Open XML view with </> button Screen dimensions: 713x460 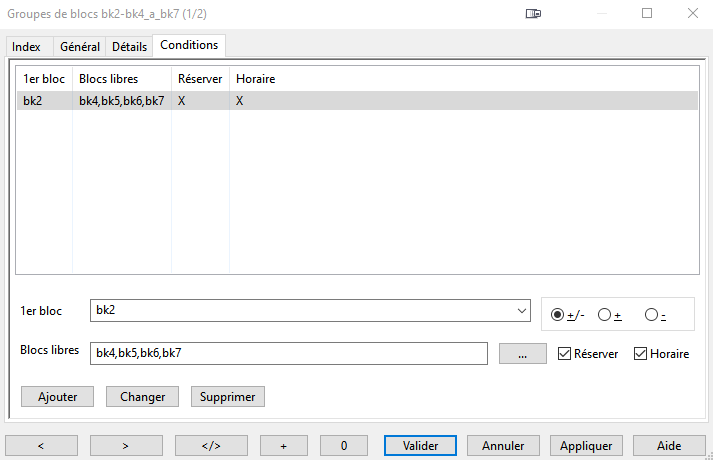coord(211,445)
